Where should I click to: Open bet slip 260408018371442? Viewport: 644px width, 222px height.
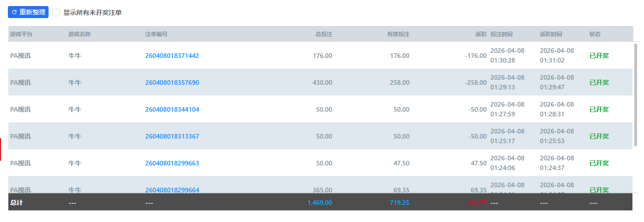pos(172,56)
